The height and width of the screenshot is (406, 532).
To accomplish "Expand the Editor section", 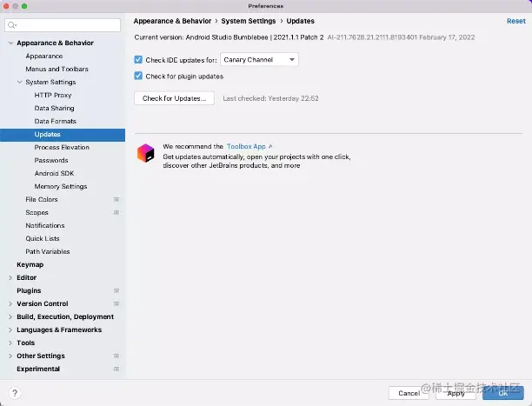I will 10,277.
